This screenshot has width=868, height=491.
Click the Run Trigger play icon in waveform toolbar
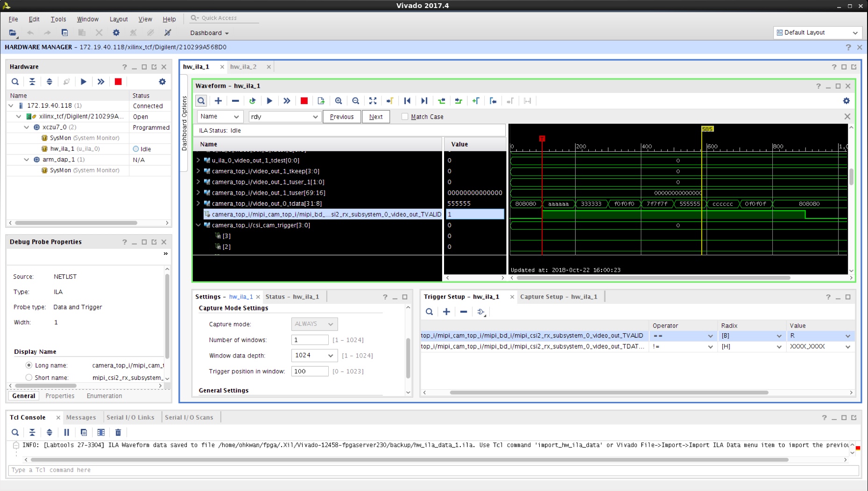(269, 101)
